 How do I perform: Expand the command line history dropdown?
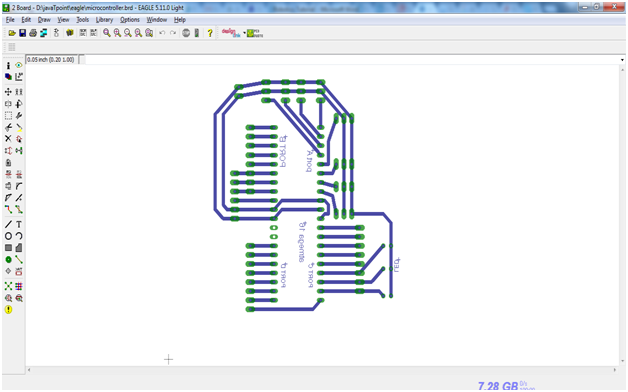pos(622,60)
